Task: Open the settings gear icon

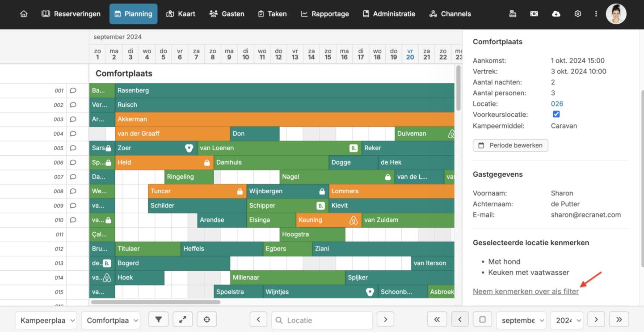Action: (x=577, y=14)
